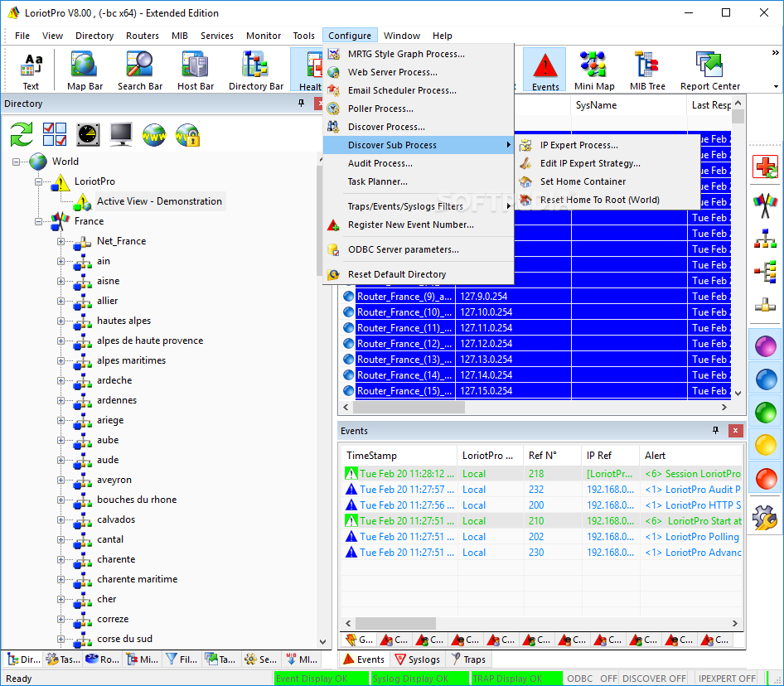This screenshot has height=686, width=784.
Task: Toggle the Map Bar toolbar icon
Action: [85, 70]
